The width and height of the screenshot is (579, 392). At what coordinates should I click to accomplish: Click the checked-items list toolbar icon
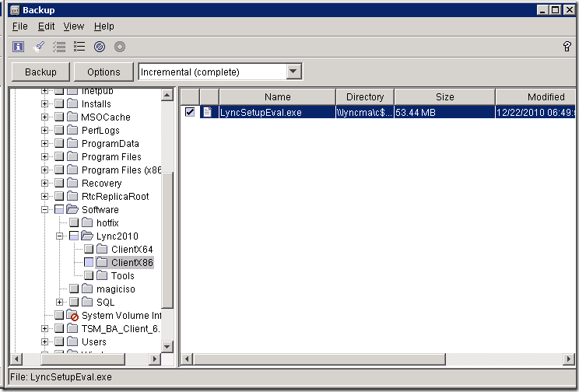click(x=59, y=47)
